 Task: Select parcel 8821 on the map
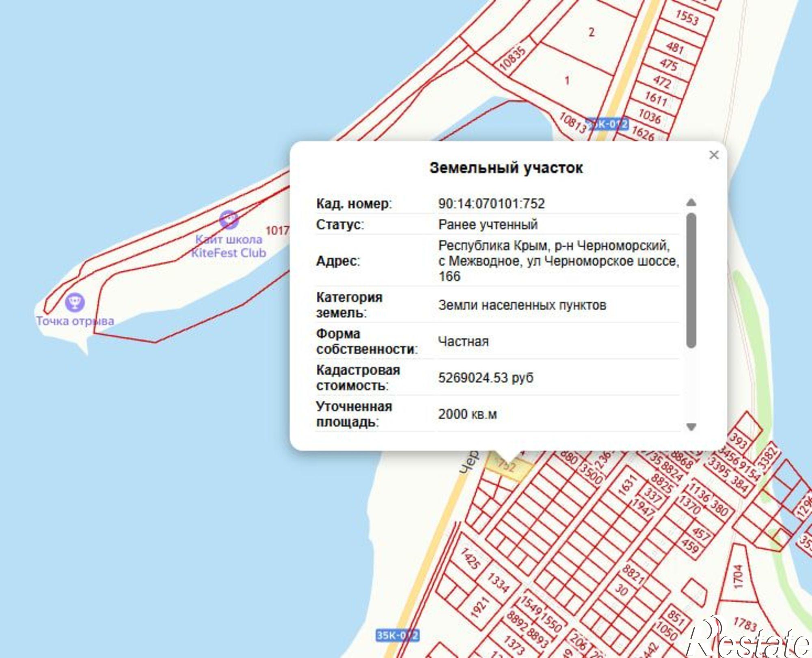(633, 573)
